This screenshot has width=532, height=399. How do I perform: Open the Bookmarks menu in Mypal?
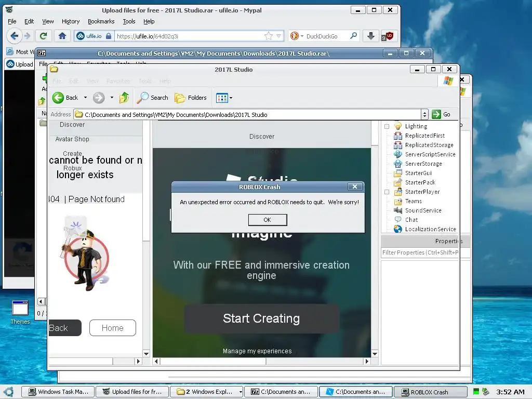pos(101,21)
